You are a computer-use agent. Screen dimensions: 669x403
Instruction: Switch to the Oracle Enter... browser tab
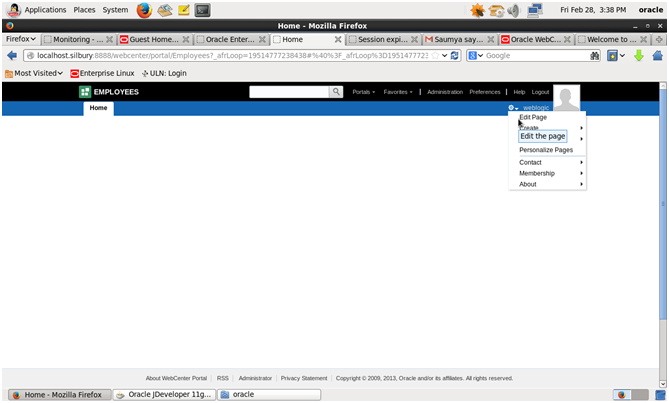click(230, 39)
